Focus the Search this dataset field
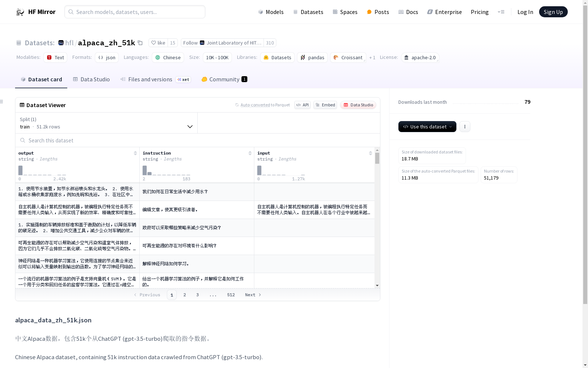The height and width of the screenshot is (368, 588). (198, 140)
